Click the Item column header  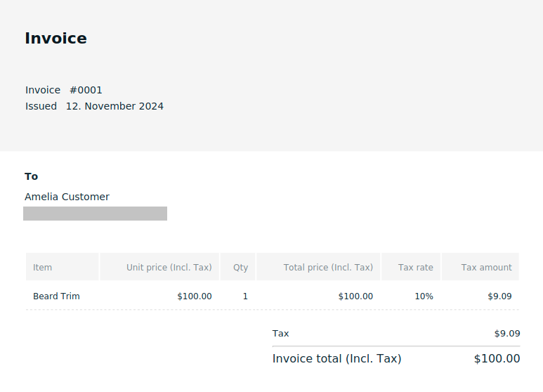point(43,268)
